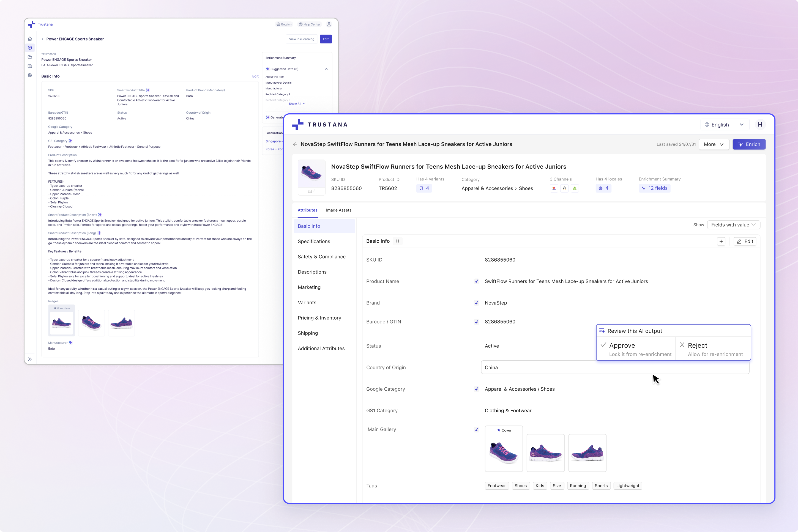The width and height of the screenshot is (798, 532).
Task: Switch to Image Assets tab
Action: [x=338, y=210]
